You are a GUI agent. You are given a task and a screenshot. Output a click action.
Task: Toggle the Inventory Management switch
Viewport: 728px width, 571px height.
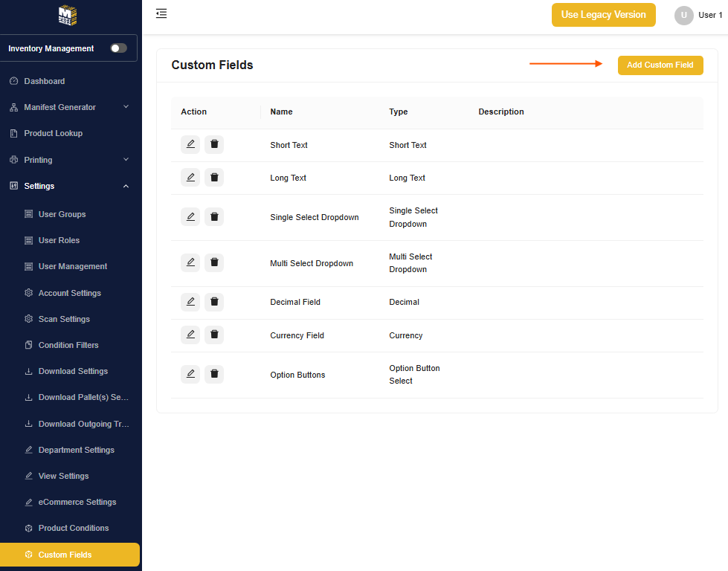click(118, 48)
